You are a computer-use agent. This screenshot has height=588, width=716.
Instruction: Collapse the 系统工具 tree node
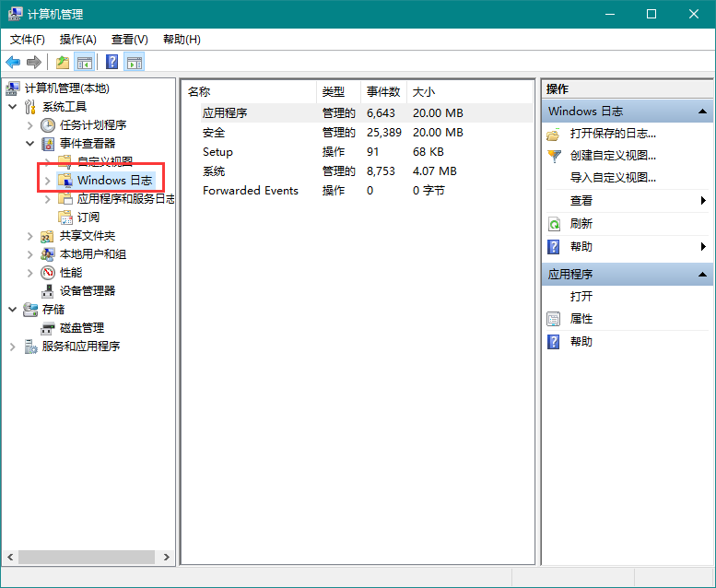point(13,107)
